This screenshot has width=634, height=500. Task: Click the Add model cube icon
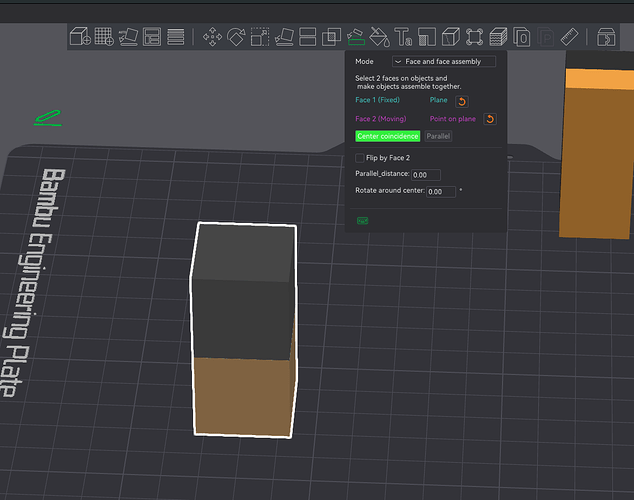click(80, 36)
